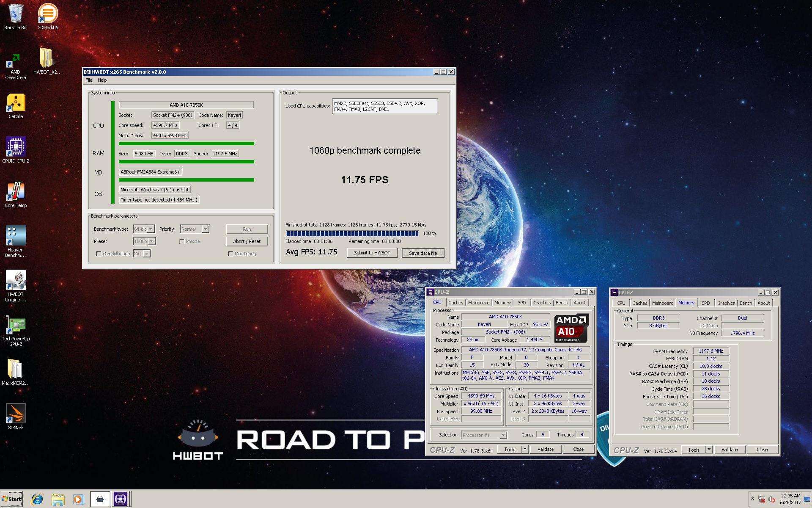
Task: Click the benchmark progress bar
Action: tap(352, 233)
